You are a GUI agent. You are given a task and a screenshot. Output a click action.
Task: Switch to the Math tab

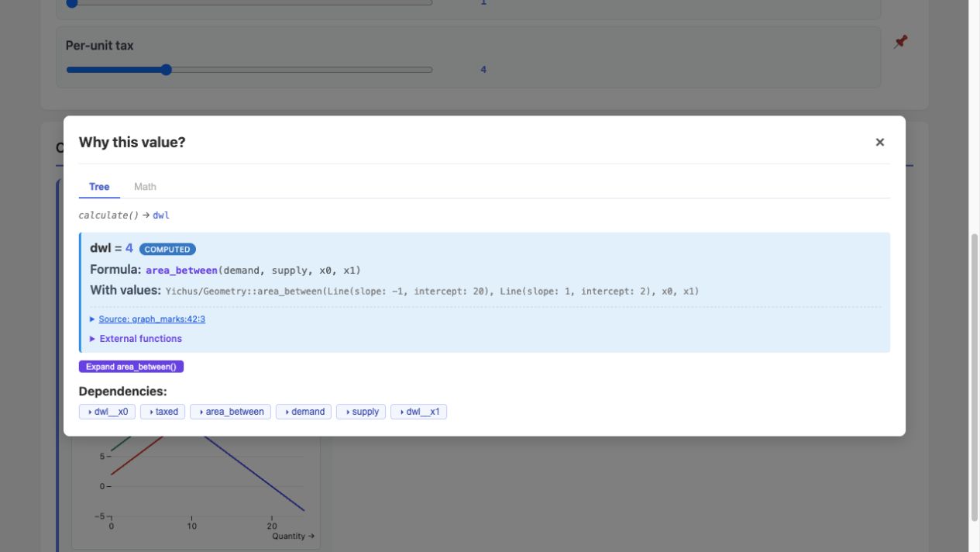coord(145,187)
